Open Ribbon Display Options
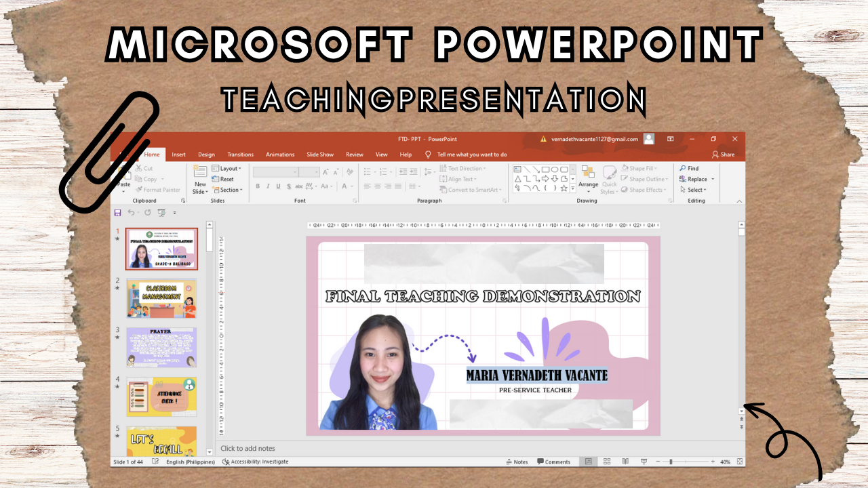868x488 pixels. pyautogui.click(x=670, y=139)
